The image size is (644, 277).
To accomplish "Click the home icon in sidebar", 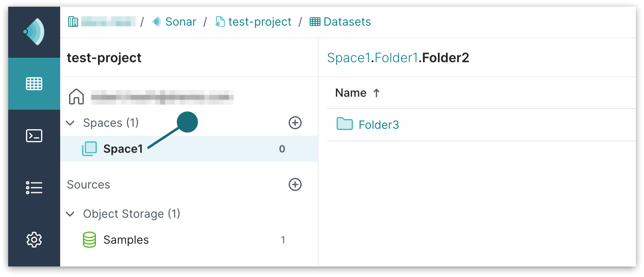I will click(76, 97).
